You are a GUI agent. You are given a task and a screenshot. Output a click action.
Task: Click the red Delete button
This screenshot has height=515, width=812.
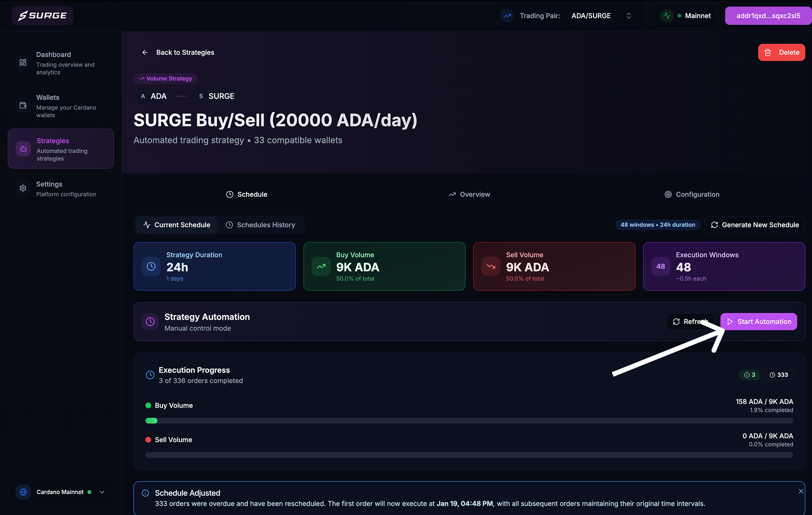click(x=781, y=52)
